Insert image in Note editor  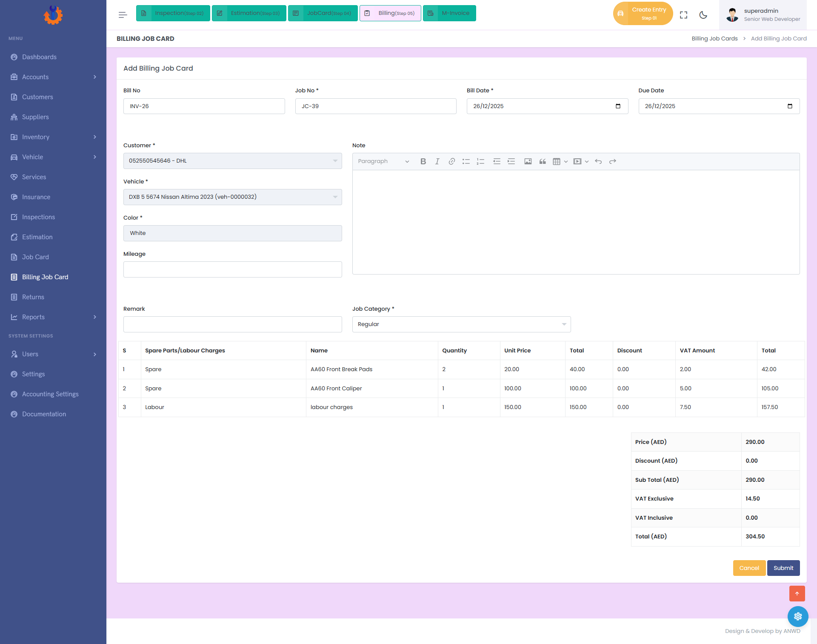coord(528,161)
